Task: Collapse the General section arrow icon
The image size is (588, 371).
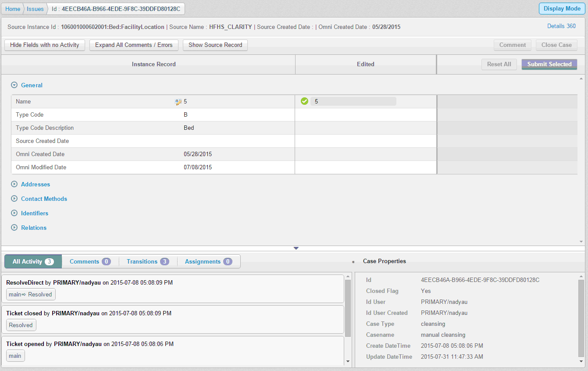Action: point(14,86)
